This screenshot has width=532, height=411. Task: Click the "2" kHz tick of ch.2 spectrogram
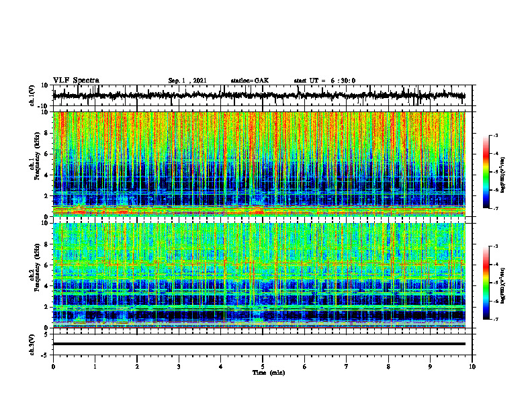[46, 307]
